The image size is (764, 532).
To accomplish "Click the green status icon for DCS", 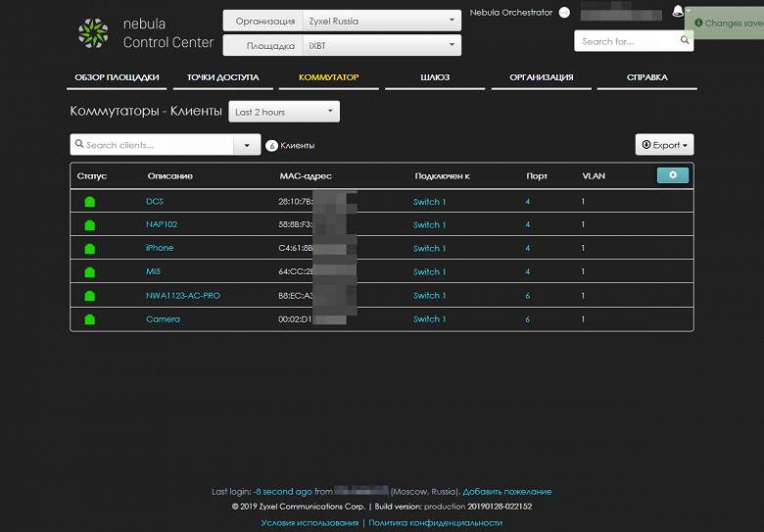I will coord(90,202).
